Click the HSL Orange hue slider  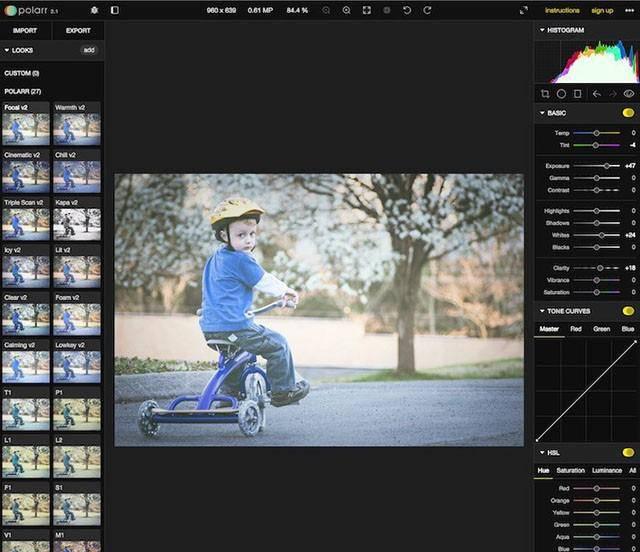tap(596, 501)
